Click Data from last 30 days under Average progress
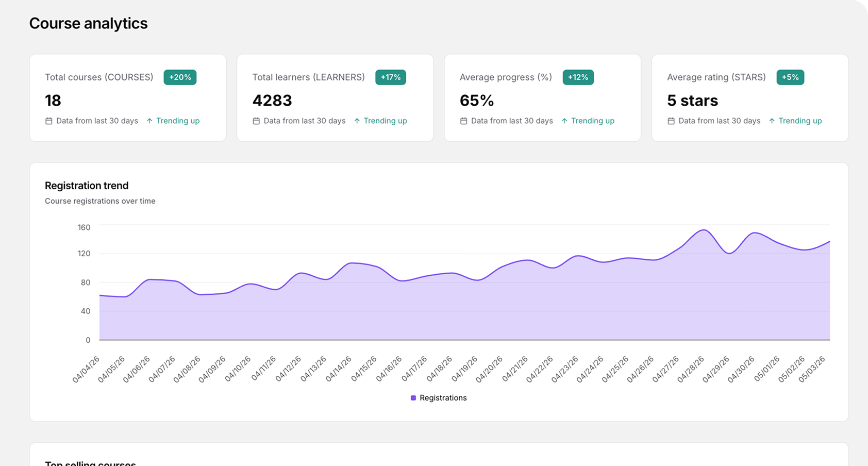This screenshot has width=868, height=466. (x=512, y=121)
